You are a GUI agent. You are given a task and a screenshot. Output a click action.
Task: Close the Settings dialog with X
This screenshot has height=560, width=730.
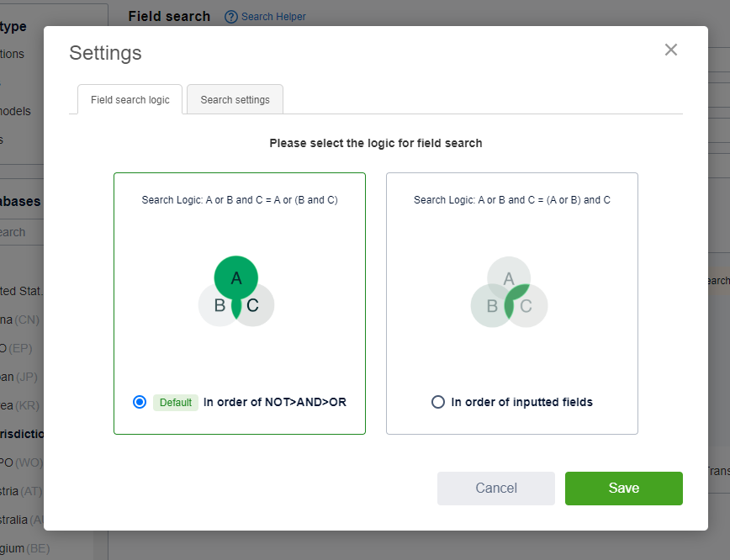point(670,50)
